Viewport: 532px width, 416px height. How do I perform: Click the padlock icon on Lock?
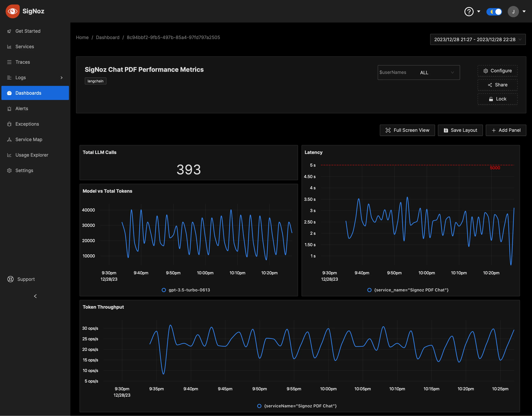(491, 99)
